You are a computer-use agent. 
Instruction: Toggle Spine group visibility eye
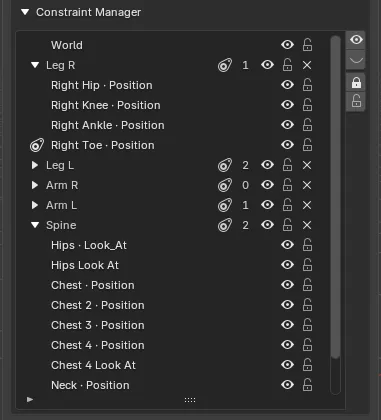pos(267,225)
